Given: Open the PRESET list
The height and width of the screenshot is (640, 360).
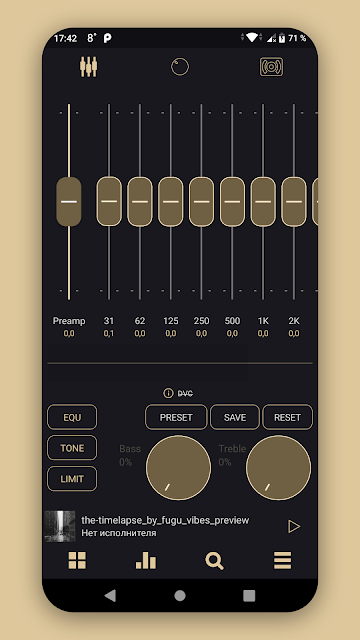Looking at the screenshot, I should [x=176, y=417].
